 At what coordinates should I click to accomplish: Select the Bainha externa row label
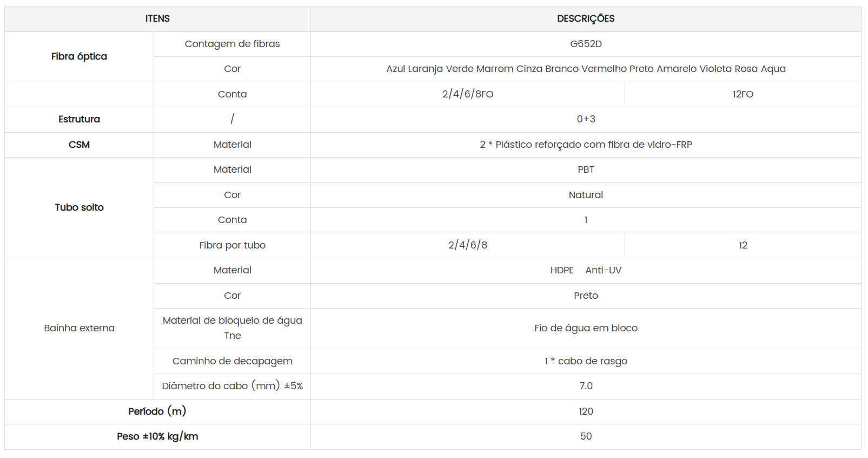[79, 329]
